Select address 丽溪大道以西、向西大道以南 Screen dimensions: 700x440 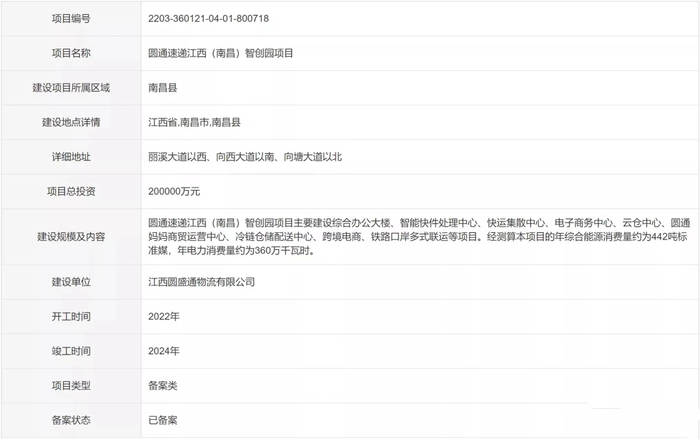point(211,157)
